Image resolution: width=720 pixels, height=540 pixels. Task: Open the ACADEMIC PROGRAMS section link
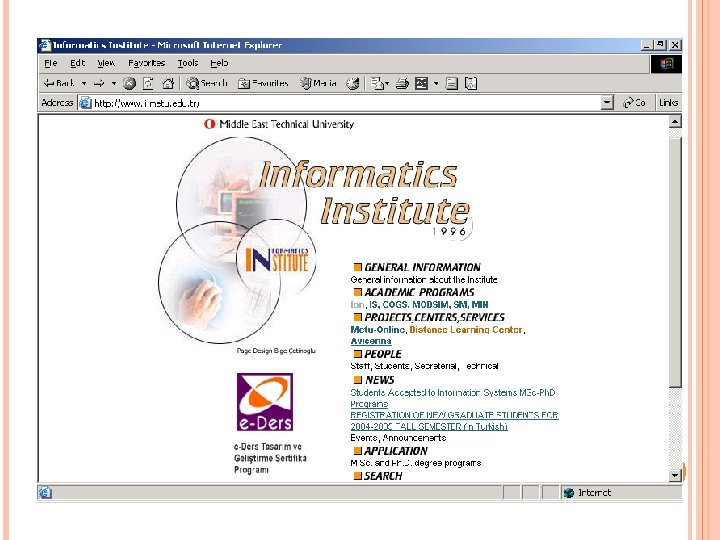click(419, 292)
